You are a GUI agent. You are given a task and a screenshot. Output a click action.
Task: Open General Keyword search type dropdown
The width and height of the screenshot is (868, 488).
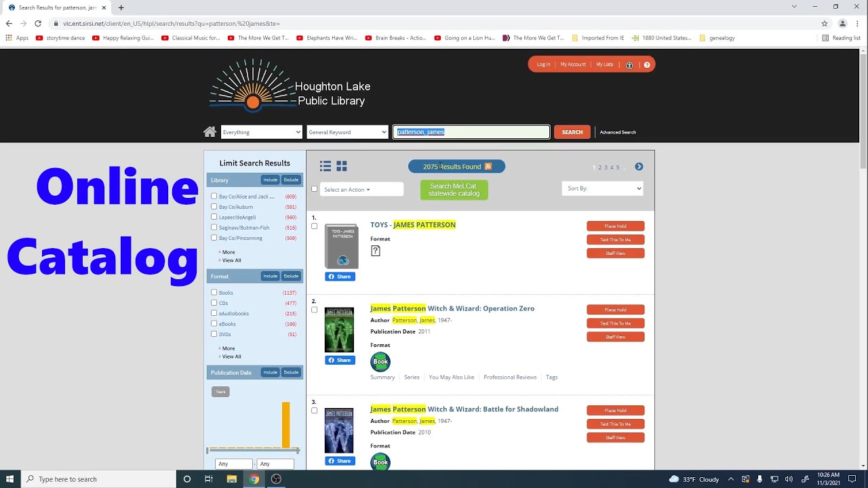(347, 132)
